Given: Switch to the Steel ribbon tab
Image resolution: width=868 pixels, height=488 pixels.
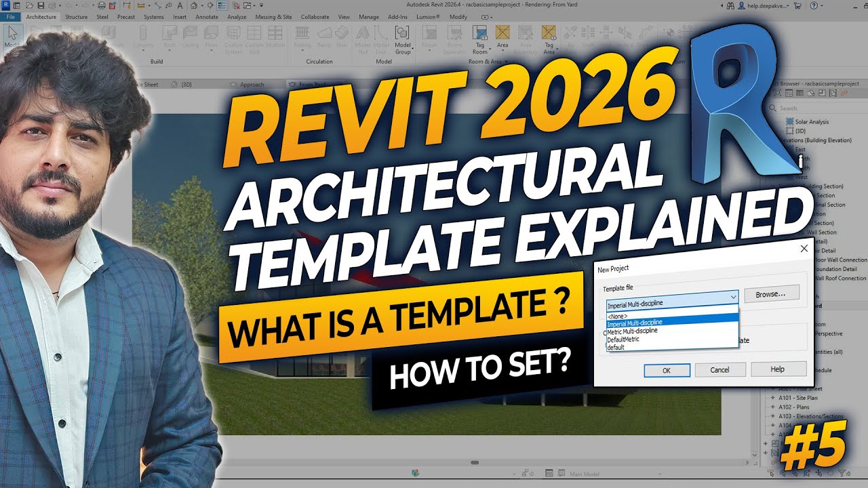Looking at the screenshot, I should (x=102, y=16).
